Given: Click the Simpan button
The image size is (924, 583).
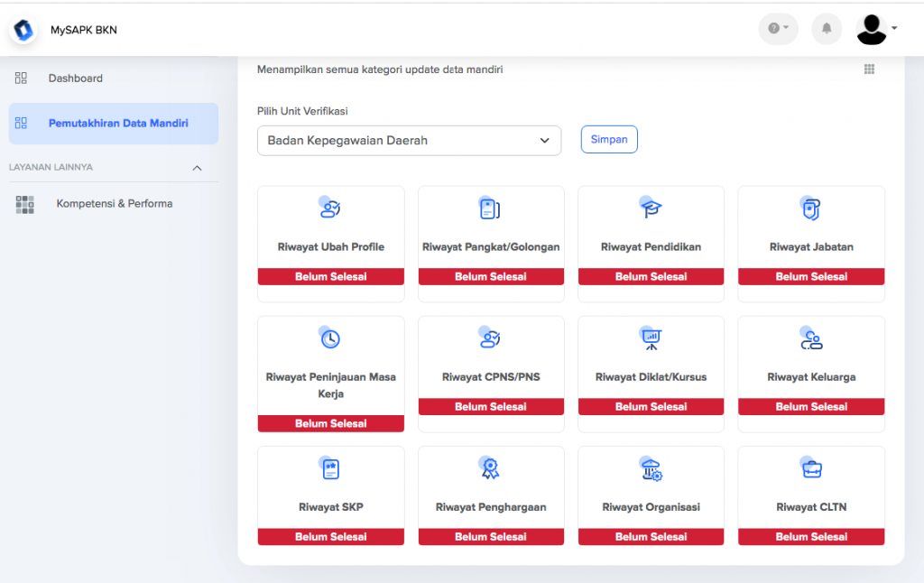Looking at the screenshot, I should point(609,140).
